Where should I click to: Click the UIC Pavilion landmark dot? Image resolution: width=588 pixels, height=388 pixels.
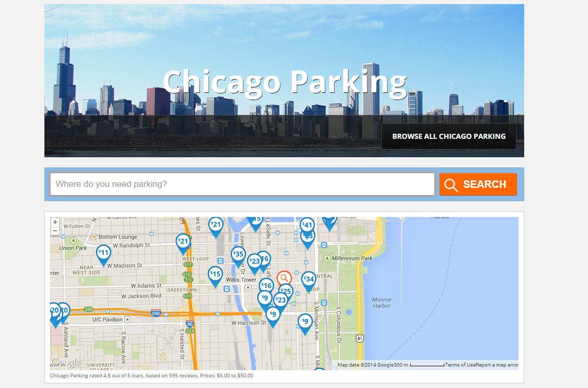tap(128, 320)
